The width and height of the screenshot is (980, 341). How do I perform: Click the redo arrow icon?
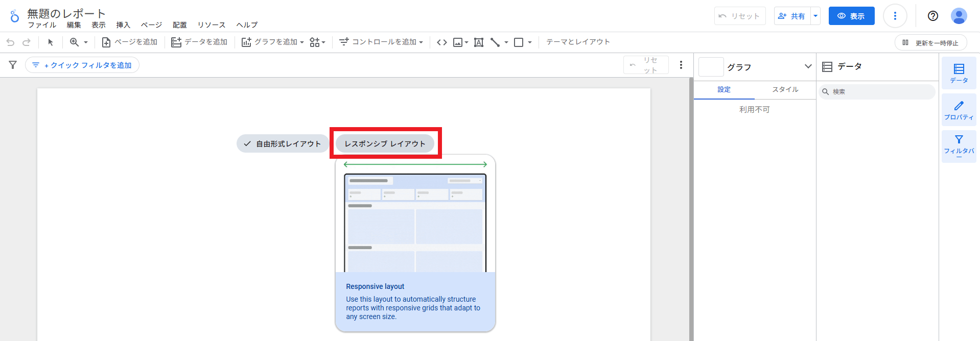(x=27, y=42)
